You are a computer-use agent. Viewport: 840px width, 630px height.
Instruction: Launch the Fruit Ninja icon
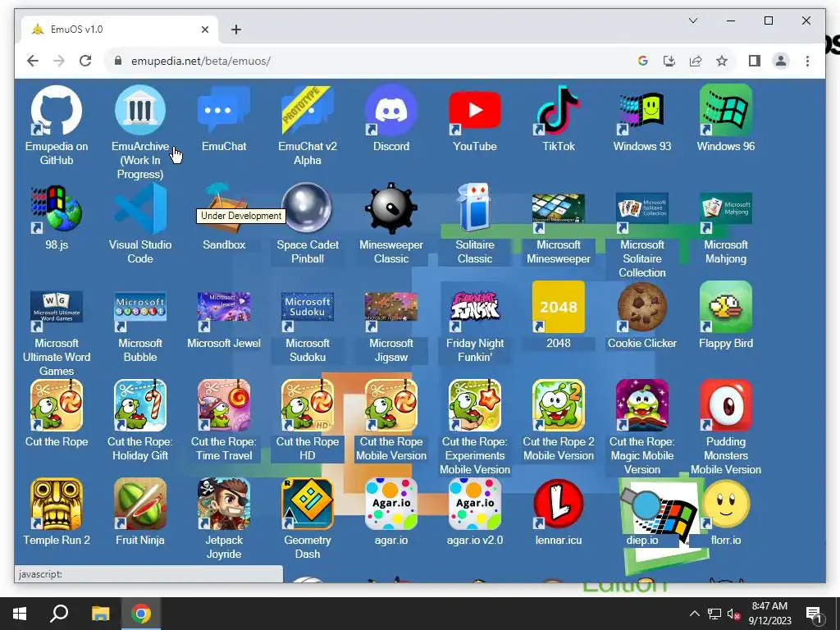coord(139,504)
